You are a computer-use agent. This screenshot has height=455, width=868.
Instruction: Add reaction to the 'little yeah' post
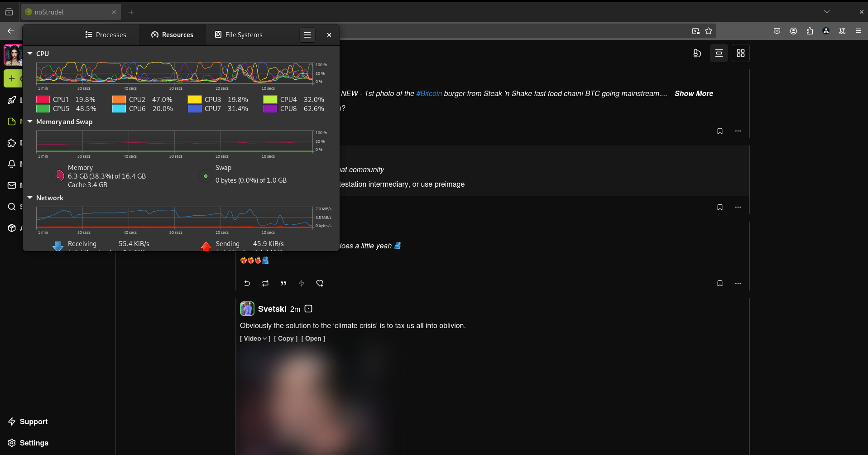320,283
